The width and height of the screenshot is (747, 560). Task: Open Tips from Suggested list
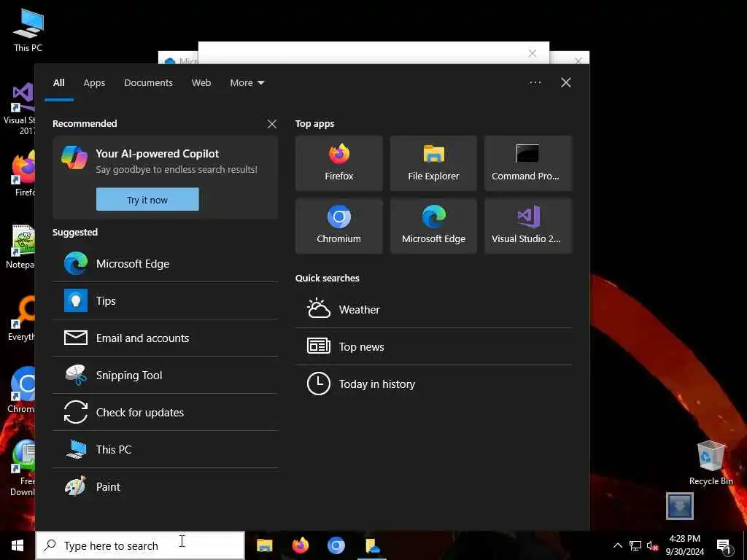tap(165, 301)
